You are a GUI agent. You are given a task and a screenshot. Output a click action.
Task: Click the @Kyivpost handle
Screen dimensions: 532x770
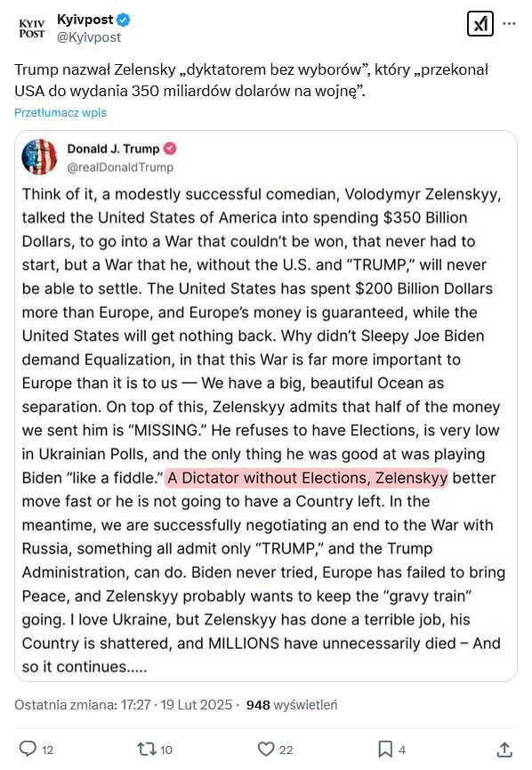coord(89,37)
